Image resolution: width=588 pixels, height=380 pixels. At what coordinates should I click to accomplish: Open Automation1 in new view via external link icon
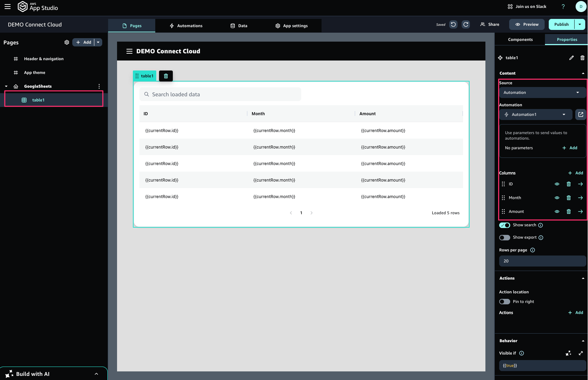click(x=580, y=115)
